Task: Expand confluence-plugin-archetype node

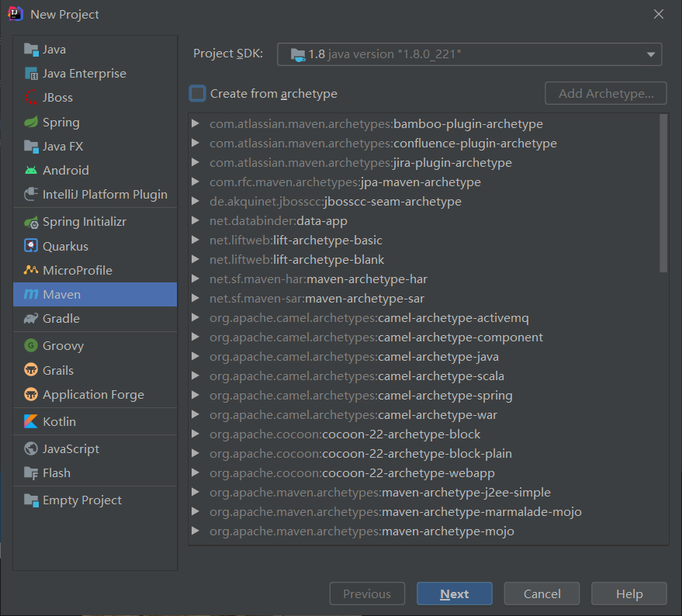Action: pos(196,143)
